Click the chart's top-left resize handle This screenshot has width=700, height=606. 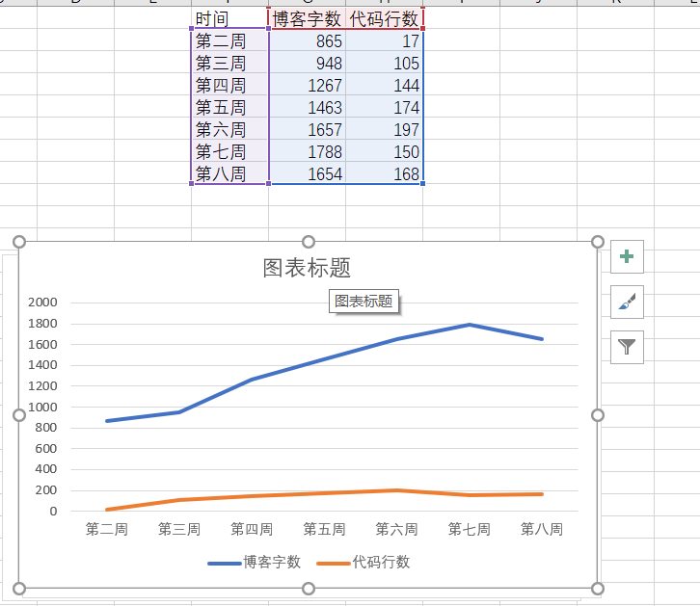pyautogui.click(x=18, y=242)
